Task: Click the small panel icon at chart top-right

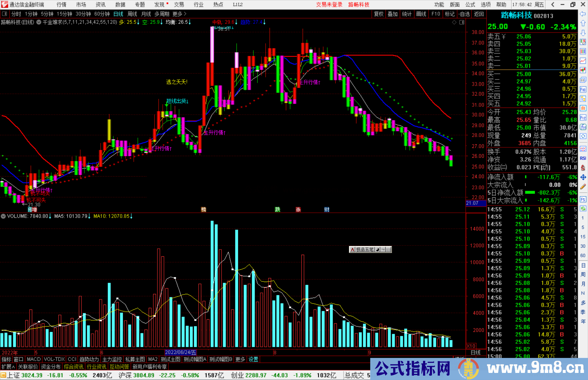Action: [462, 22]
